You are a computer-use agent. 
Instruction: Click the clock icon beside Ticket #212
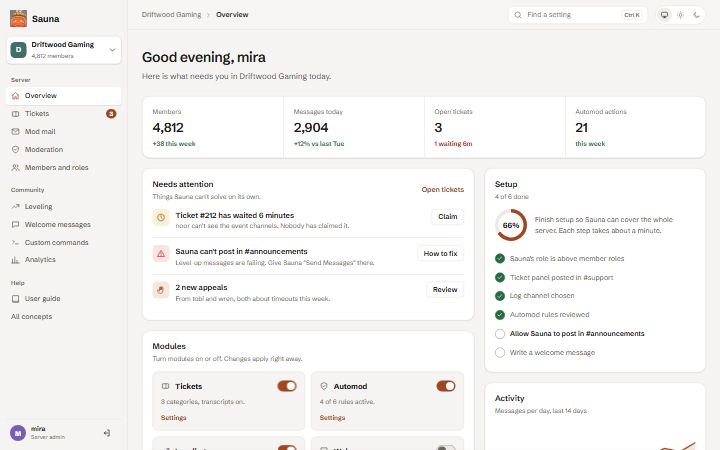[161, 218]
